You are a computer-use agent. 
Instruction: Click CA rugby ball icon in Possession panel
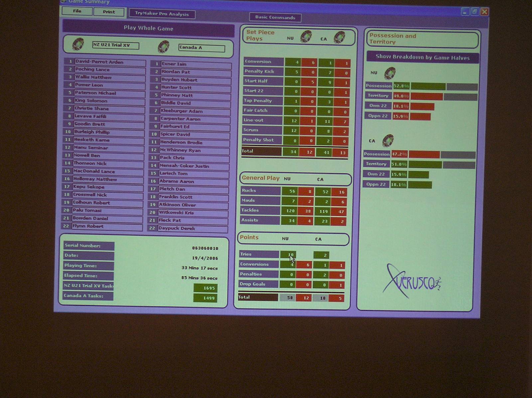pyautogui.click(x=388, y=141)
